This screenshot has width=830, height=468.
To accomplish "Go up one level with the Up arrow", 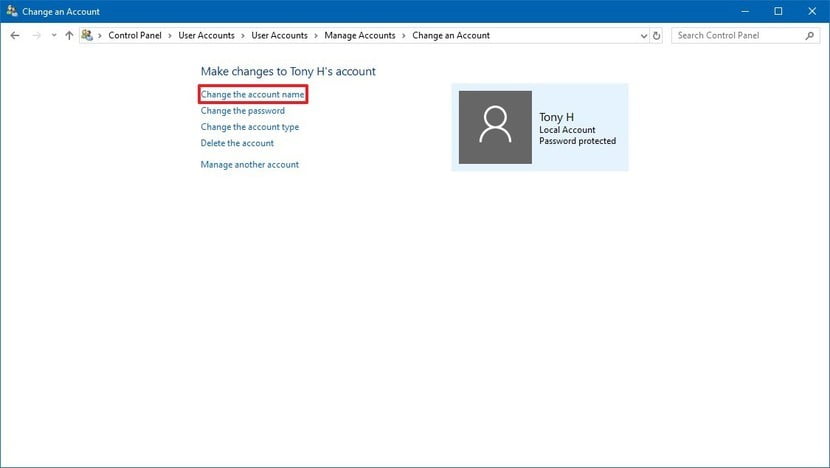I will pos(69,35).
